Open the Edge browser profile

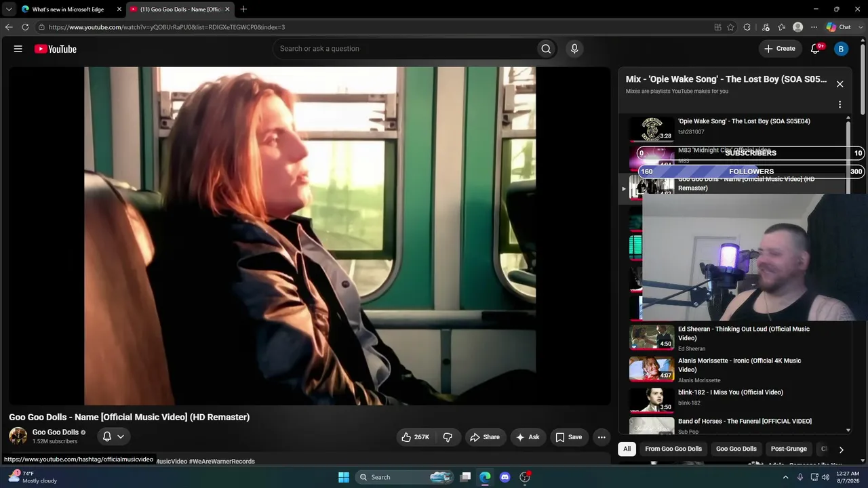(x=797, y=27)
